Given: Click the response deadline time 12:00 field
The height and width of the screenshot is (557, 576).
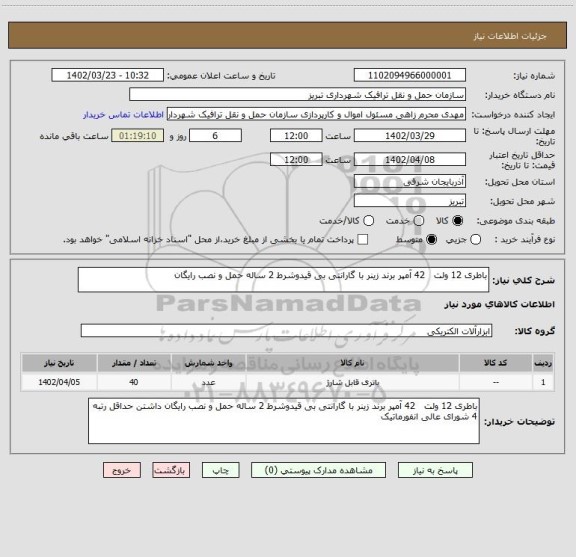Looking at the screenshot, I should (296, 136).
